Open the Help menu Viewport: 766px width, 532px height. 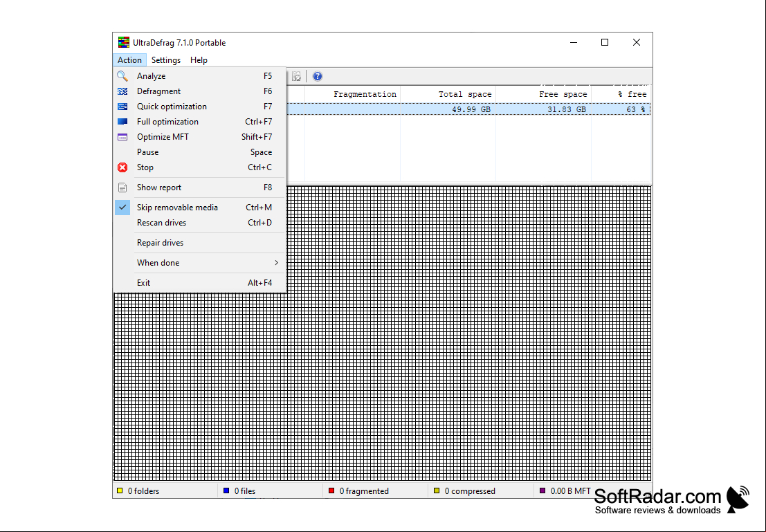tap(199, 60)
